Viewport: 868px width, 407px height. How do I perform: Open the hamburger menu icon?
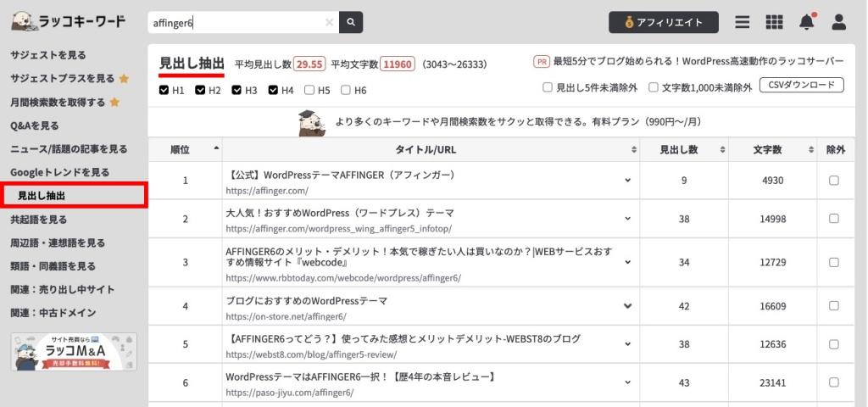click(743, 22)
